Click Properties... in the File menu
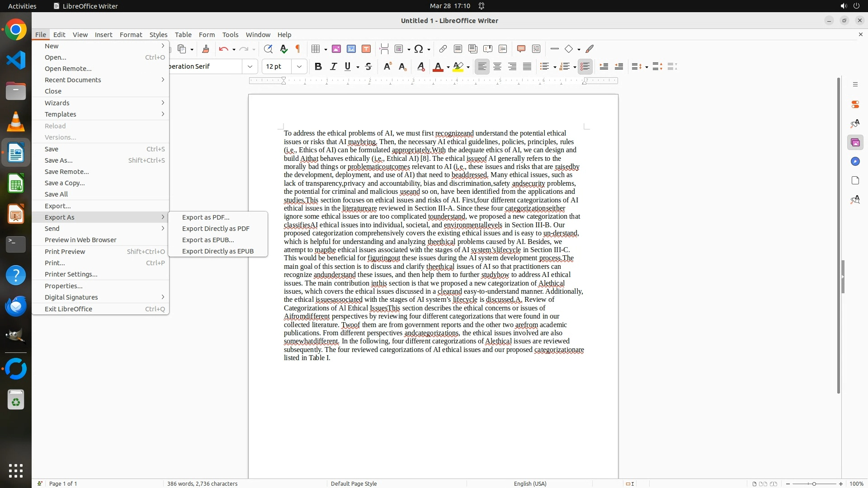The width and height of the screenshot is (868, 488). 63,286
